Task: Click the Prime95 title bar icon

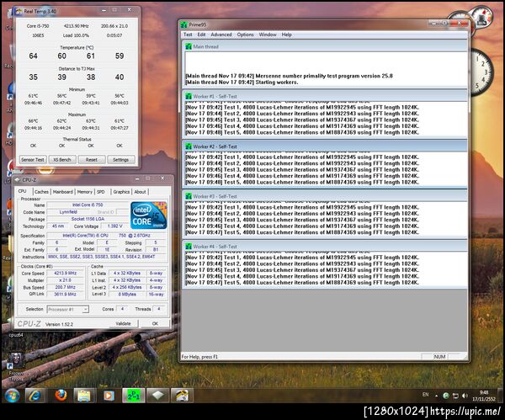Action: tap(183, 24)
